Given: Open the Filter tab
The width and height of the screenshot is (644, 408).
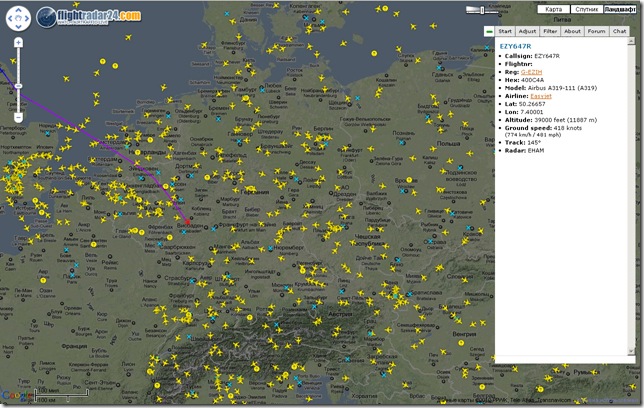Looking at the screenshot, I should click(x=550, y=31).
